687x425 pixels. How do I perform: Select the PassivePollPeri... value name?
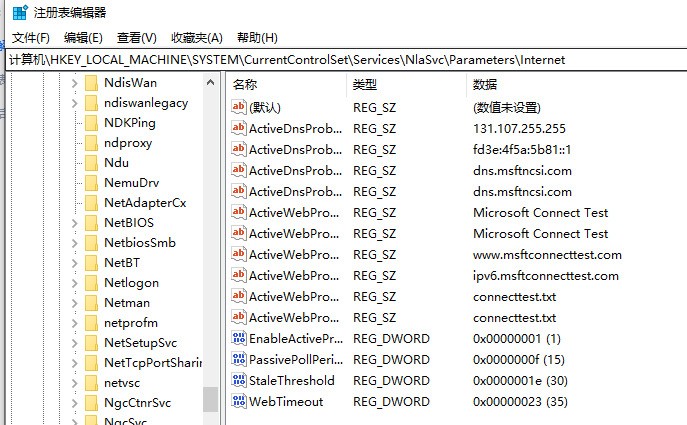coord(296,359)
